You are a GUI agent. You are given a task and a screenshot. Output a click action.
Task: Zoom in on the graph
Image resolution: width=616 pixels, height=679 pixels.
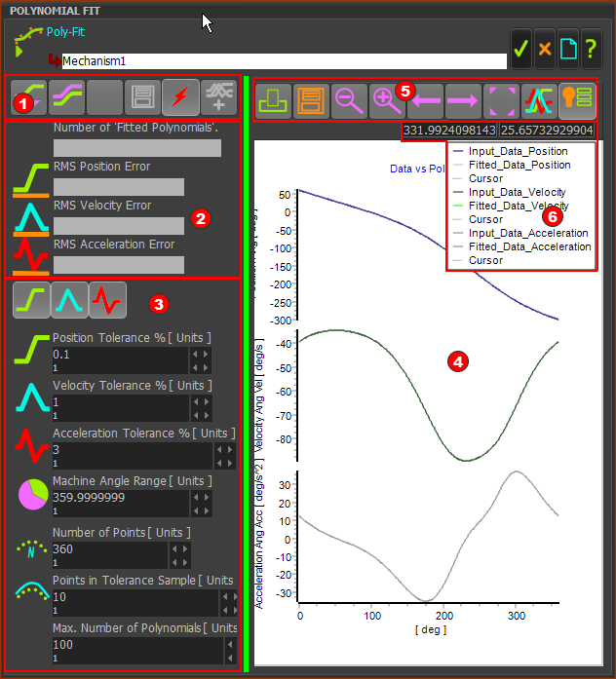[387, 101]
